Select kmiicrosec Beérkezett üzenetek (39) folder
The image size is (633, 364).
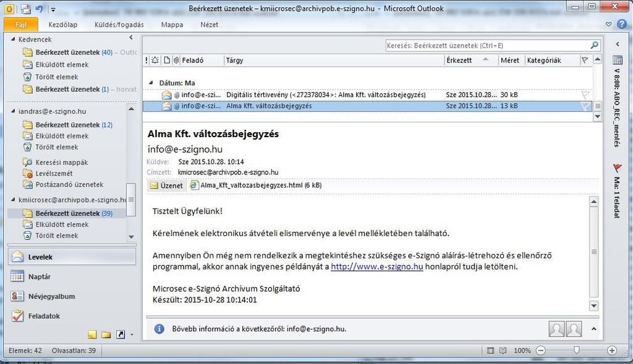[x=67, y=213]
